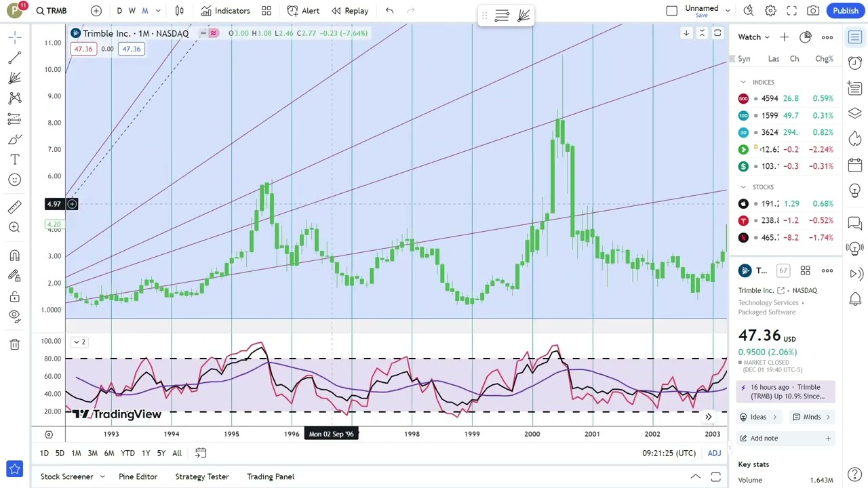868x488 pixels.
Task: Select the ruler measure tool
Action: click(x=15, y=207)
